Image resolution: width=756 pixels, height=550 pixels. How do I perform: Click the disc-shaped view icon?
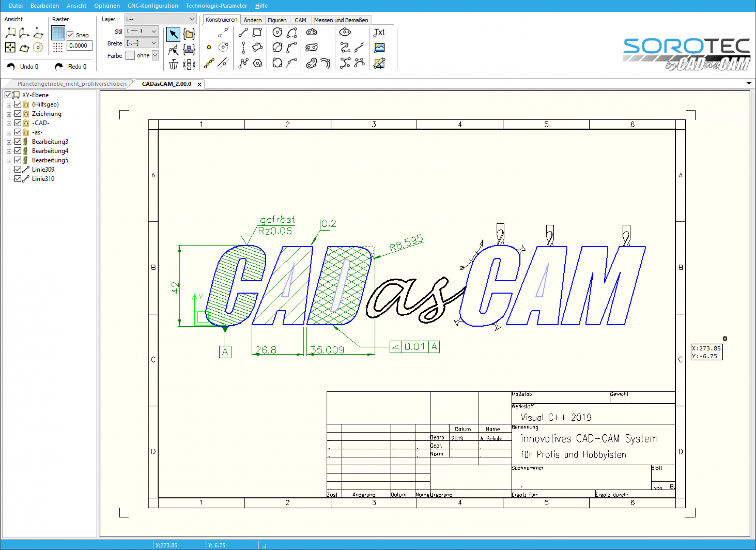point(38,47)
